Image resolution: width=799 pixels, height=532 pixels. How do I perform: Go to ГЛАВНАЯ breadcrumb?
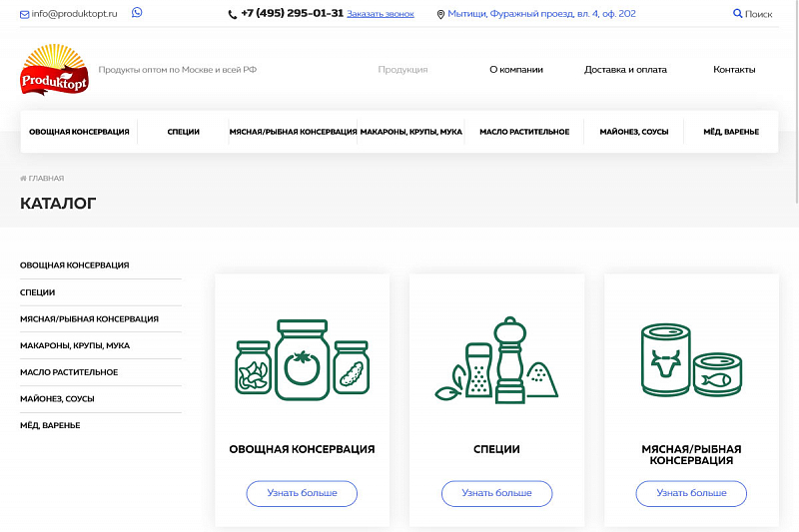(x=46, y=179)
